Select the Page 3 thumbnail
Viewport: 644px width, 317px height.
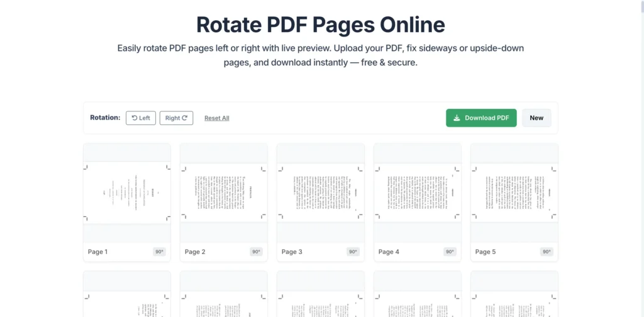click(321, 192)
